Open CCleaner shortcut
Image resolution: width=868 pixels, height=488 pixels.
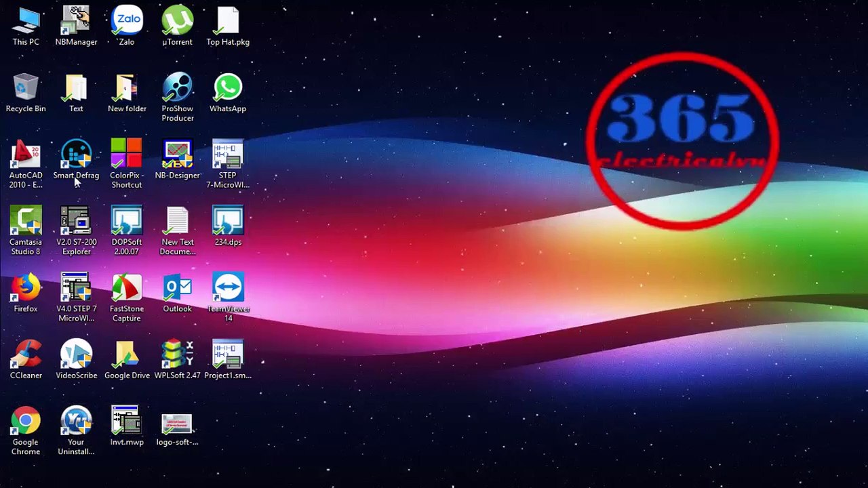click(x=26, y=359)
